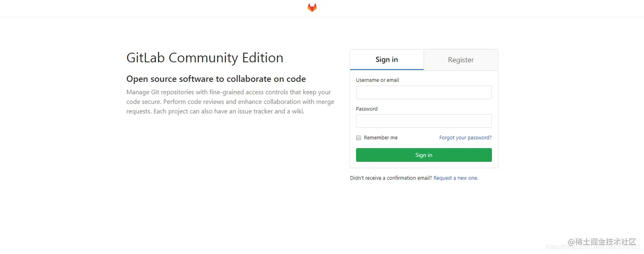The width and height of the screenshot is (644, 254).
Task: Follow the Request a new one link
Action: pyautogui.click(x=456, y=178)
